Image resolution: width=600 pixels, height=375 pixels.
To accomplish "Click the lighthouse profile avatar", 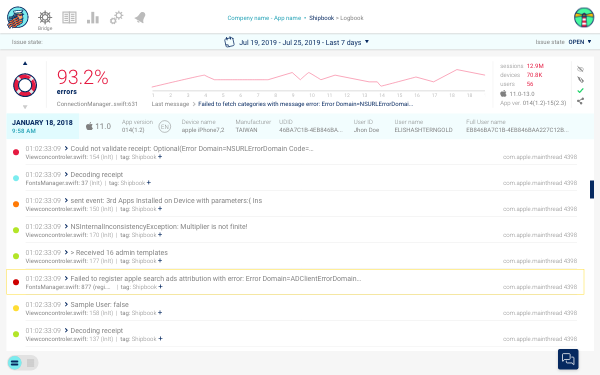I will coord(584,17).
